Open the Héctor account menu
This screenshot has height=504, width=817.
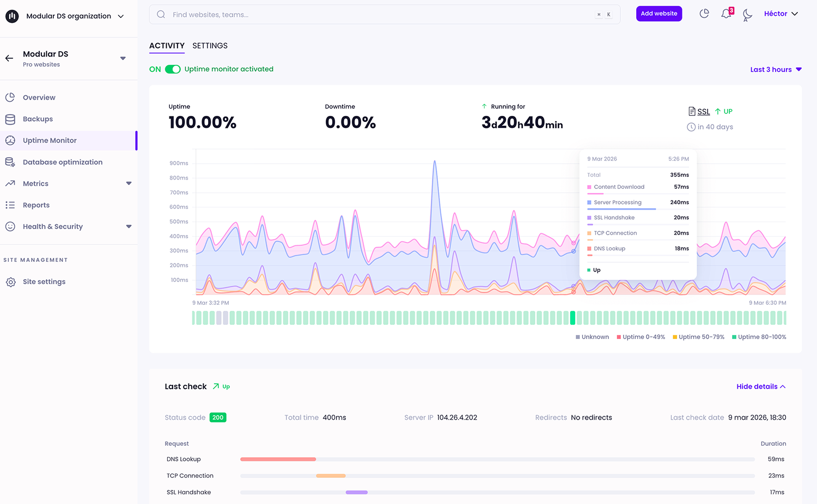point(780,14)
